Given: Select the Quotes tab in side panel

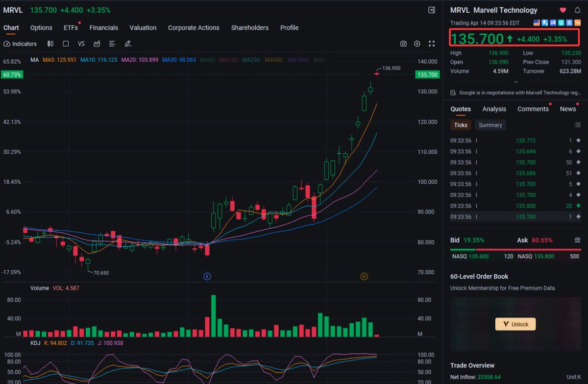Looking at the screenshot, I should (461, 109).
